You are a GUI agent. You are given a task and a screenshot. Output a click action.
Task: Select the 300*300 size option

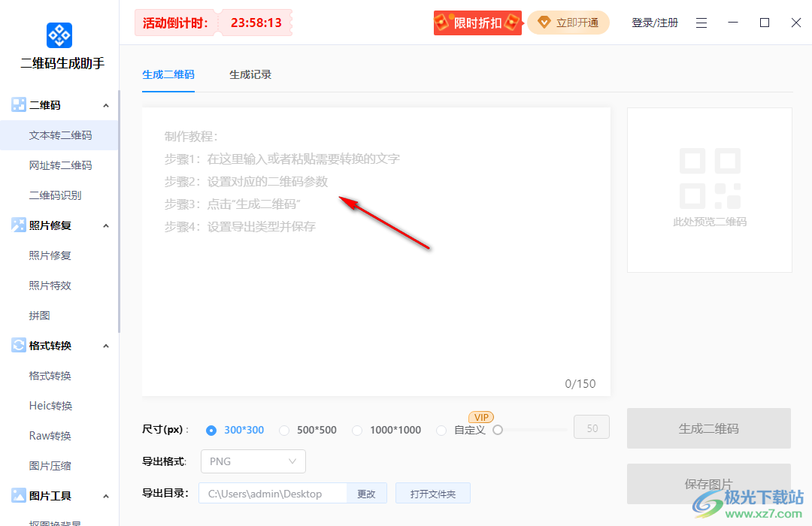[211, 430]
